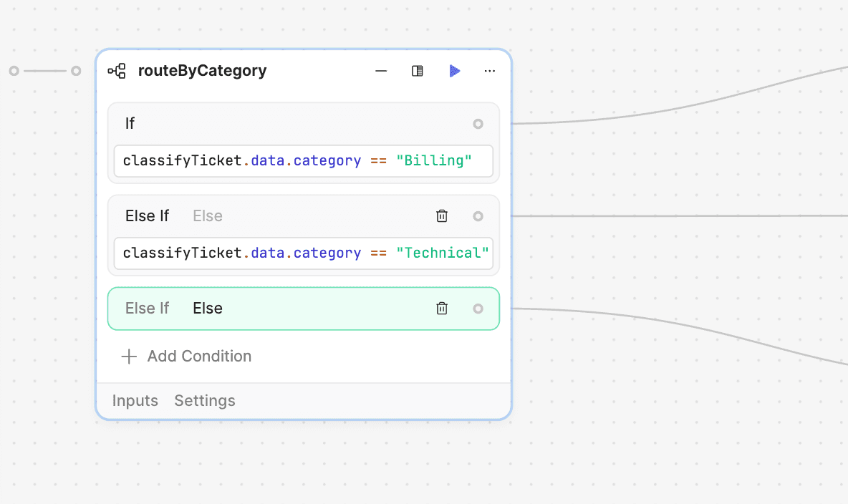Select the routeByCategory node title
Viewport: 848px width, 504px height.
click(203, 71)
